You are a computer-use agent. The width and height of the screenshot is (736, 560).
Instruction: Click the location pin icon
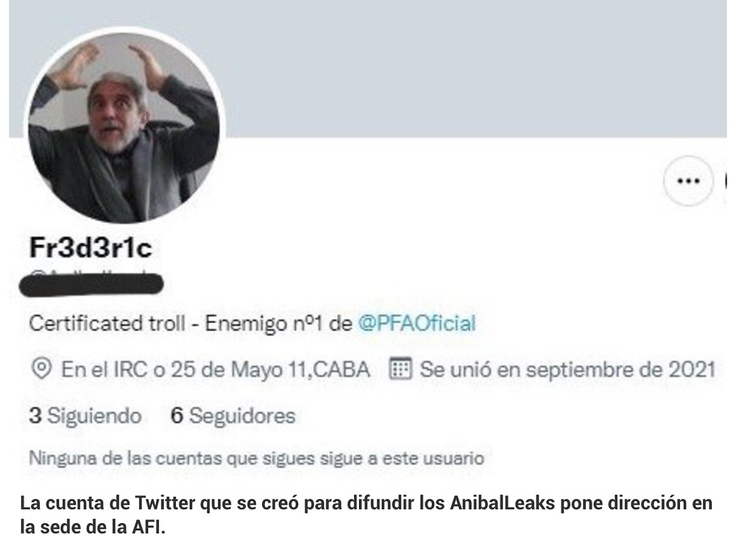(40, 369)
